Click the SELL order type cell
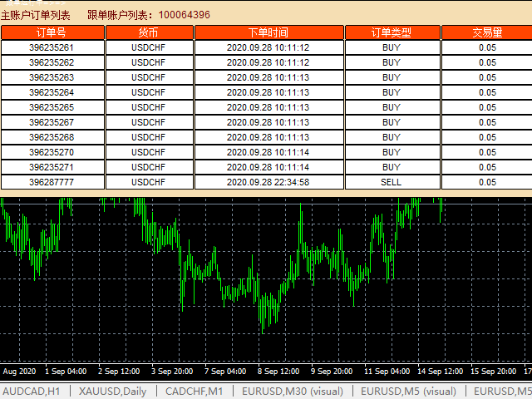This screenshot has width=532, height=399. (x=392, y=182)
